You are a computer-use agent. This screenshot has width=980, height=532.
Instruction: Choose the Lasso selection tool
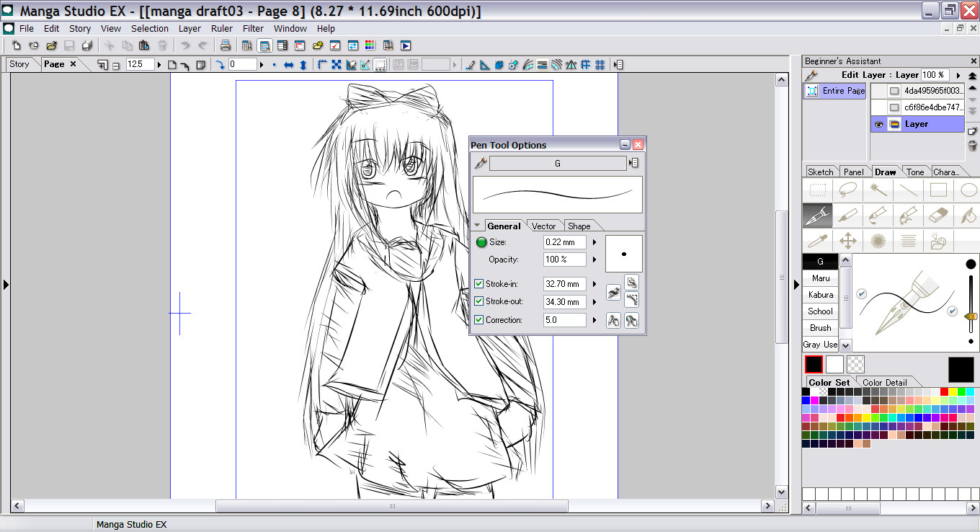coord(847,190)
